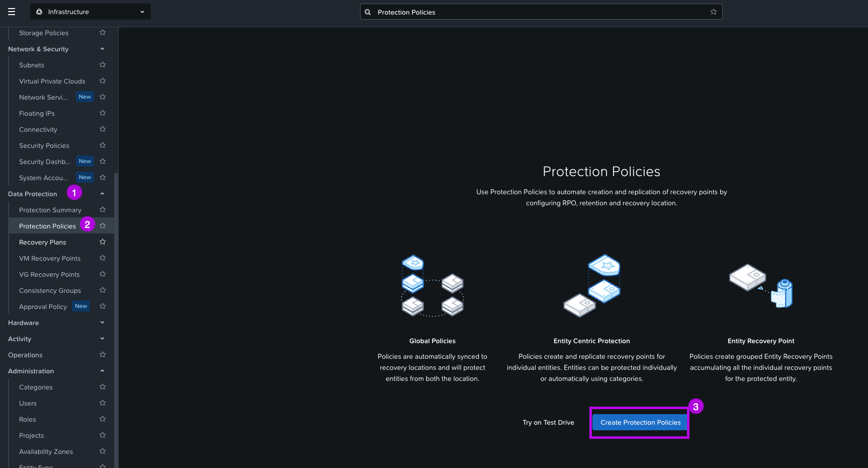Expand the Activity section

tap(102, 339)
